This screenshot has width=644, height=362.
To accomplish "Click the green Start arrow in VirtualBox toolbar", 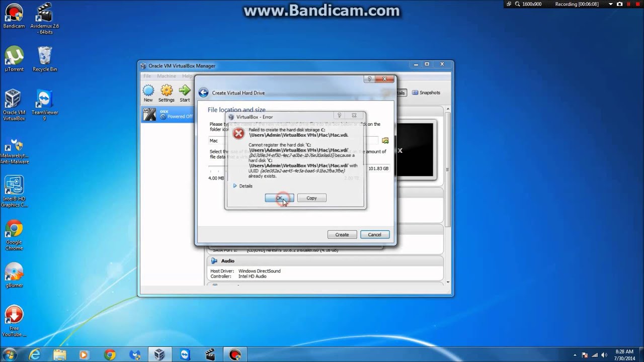I will [x=185, y=94].
